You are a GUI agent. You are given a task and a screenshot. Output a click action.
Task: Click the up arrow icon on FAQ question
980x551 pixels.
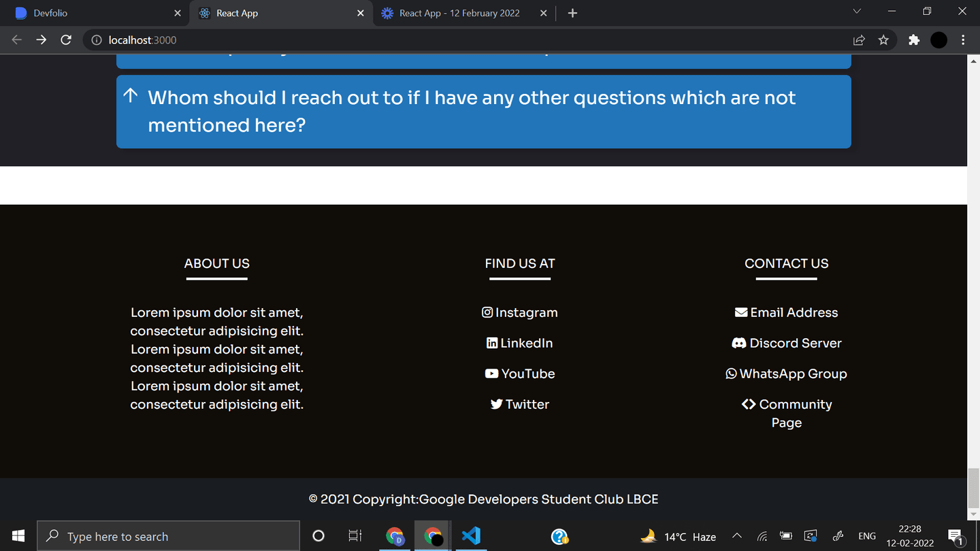click(x=131, y=96)
